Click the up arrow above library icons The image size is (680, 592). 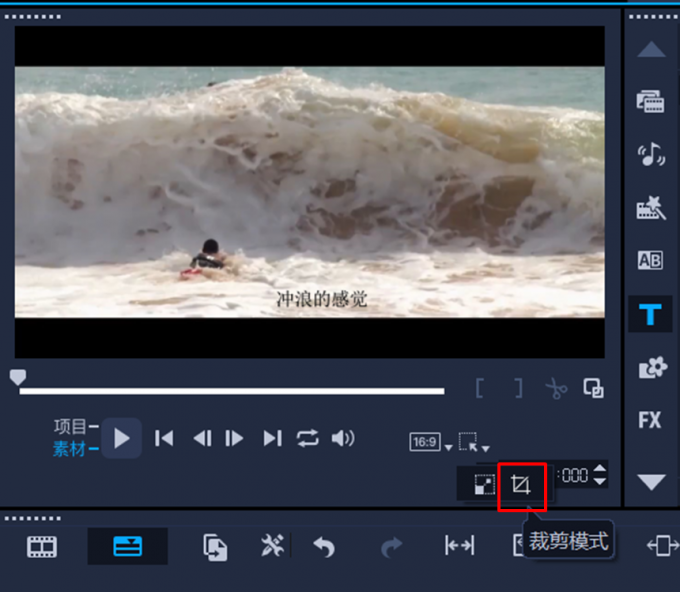tap(651, 49)
